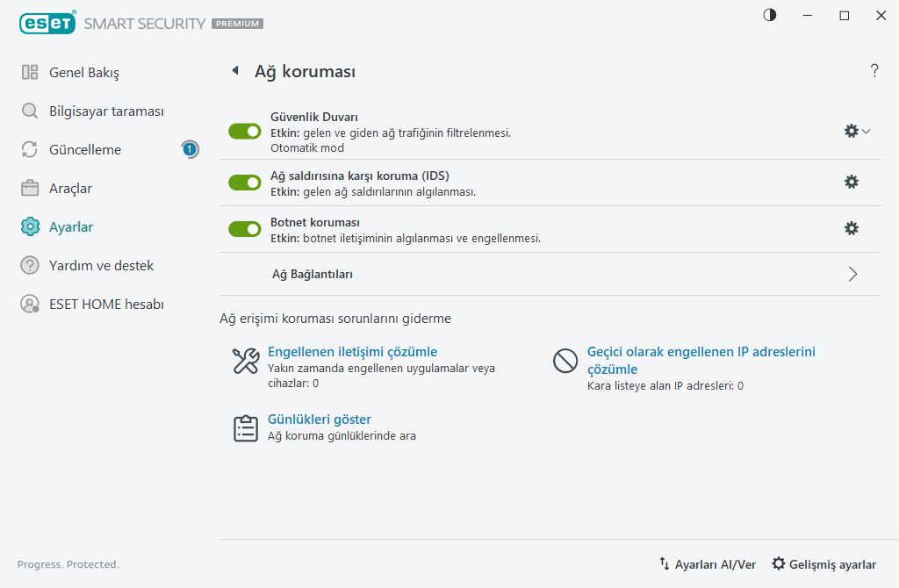Image resolution: width=899 pixels, height=588 pixels.
Task: Expand the Ağ Bağlantıları chevron
Action: click(x=852, y=274)
